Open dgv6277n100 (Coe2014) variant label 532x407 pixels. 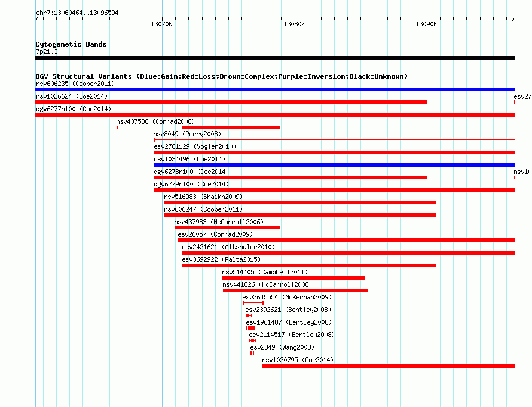coord(74,109)
